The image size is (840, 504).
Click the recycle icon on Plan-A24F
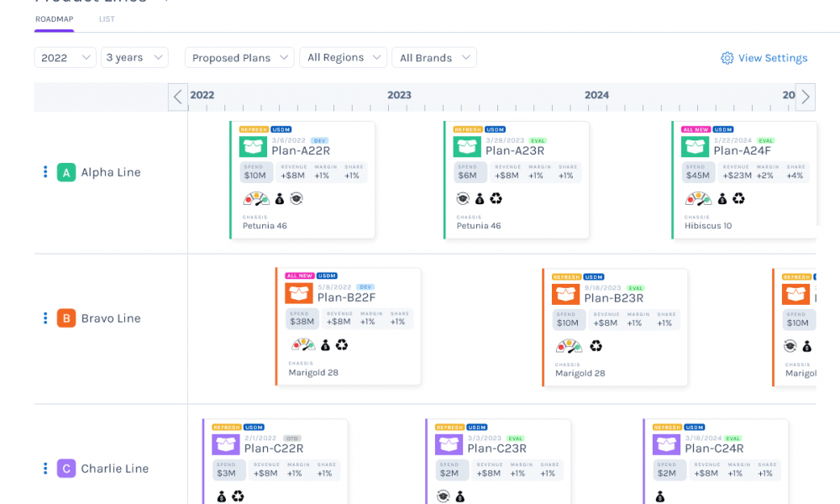[x=738, y=199]
